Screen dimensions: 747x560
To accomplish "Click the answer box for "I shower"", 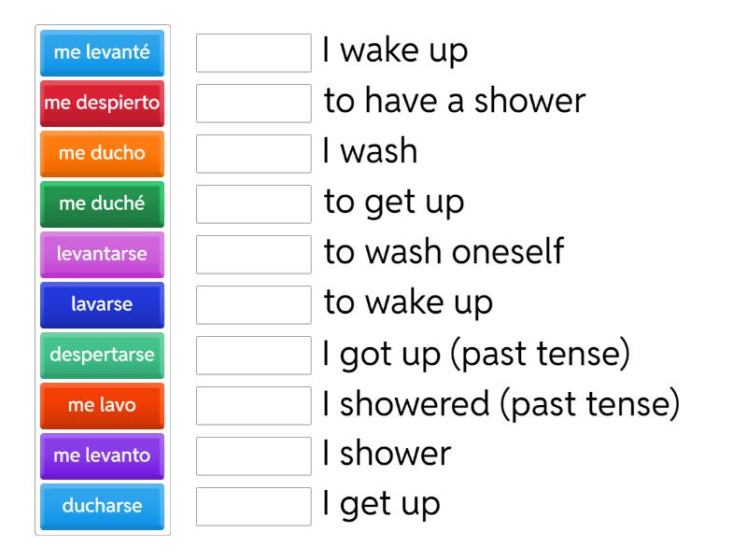I will (254, 456).
